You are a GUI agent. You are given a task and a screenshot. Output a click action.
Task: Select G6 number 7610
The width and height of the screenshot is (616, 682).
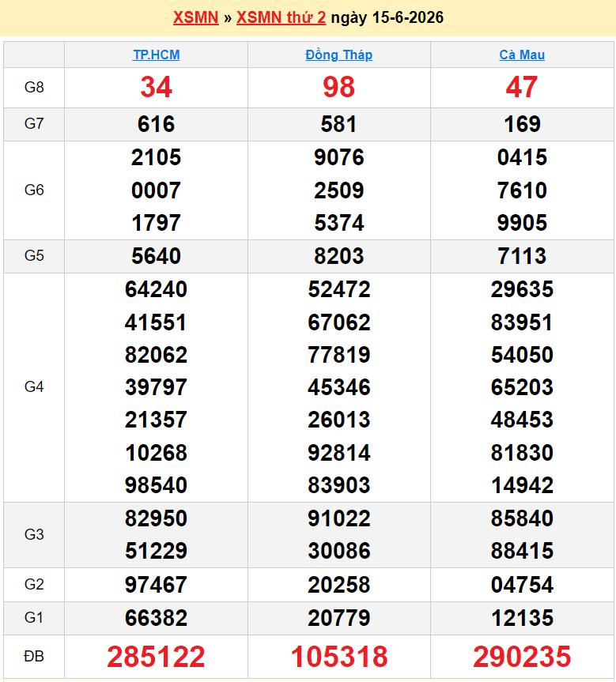coord(522,190)
